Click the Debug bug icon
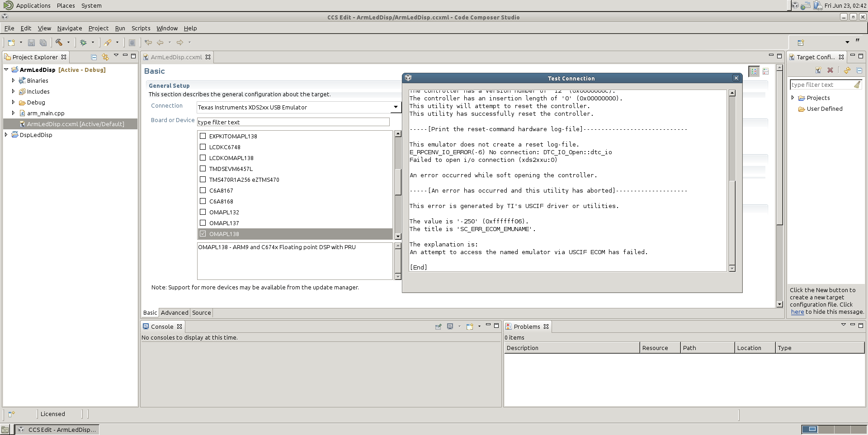Screen dimensions: 868x435 tap(83, 43)
